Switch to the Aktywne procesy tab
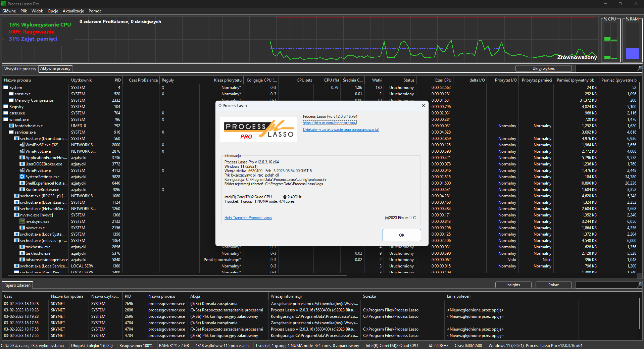The width and height of the screenshot is (644, 349). 55,68
